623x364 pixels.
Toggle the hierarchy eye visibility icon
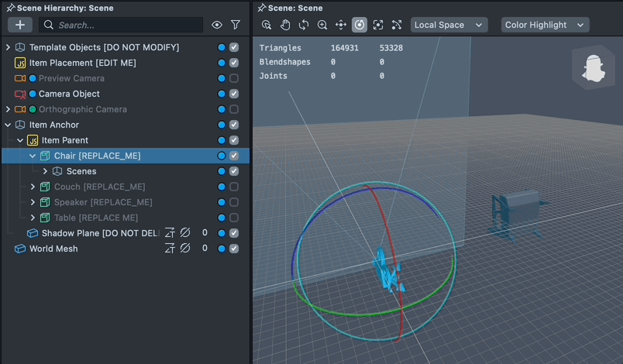[x=217, y=25]
